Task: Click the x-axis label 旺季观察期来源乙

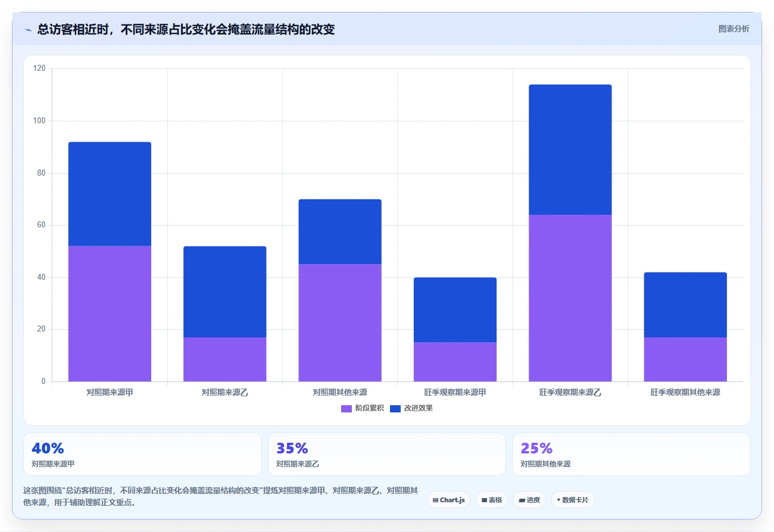Action: coord(570,392)
